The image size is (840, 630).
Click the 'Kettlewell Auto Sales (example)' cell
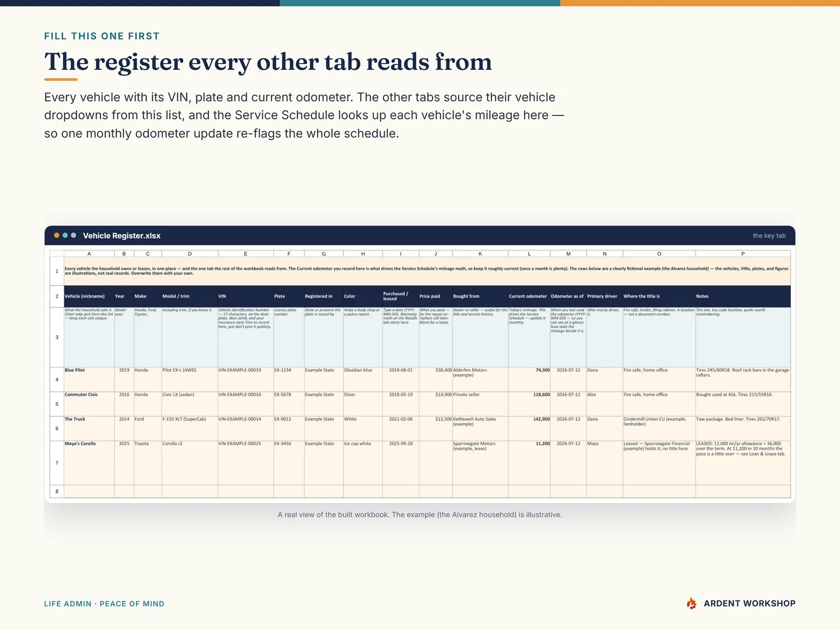480,428
